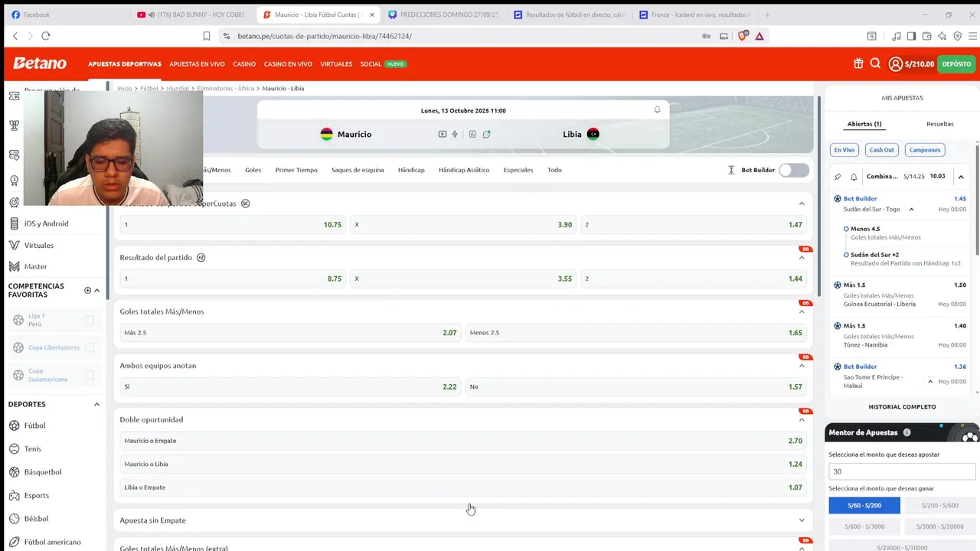The height and width of the screenshot is (551, 980).
Task: Add favorite competition plus icon
Action: click(87, 290)
